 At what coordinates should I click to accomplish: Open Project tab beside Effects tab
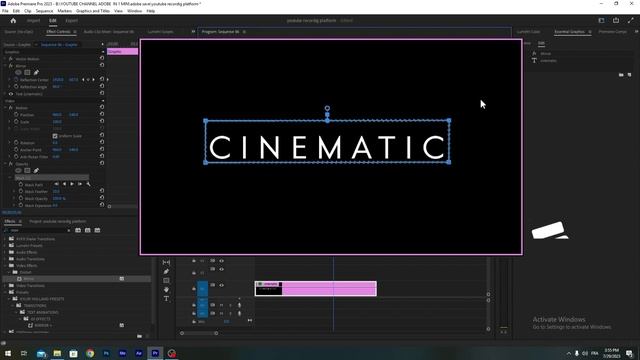(x=58, y=221)
